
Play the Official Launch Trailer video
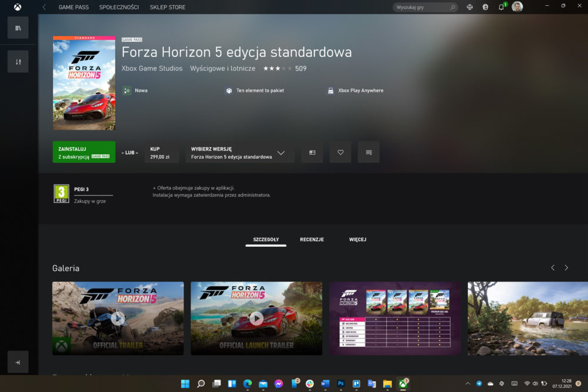[x=256, y=318]
